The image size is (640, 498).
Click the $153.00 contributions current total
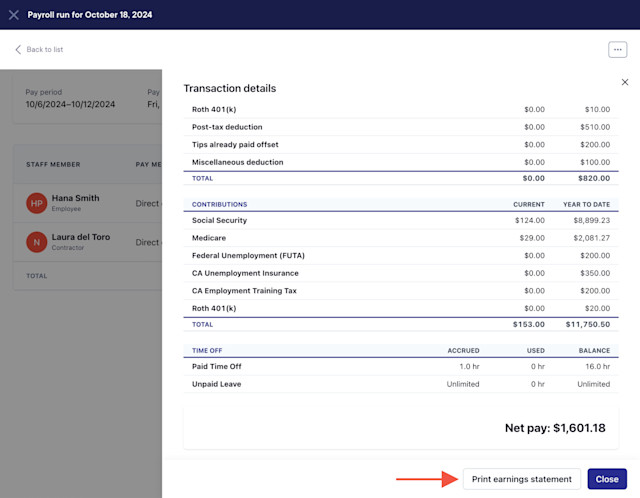[529, 325]
